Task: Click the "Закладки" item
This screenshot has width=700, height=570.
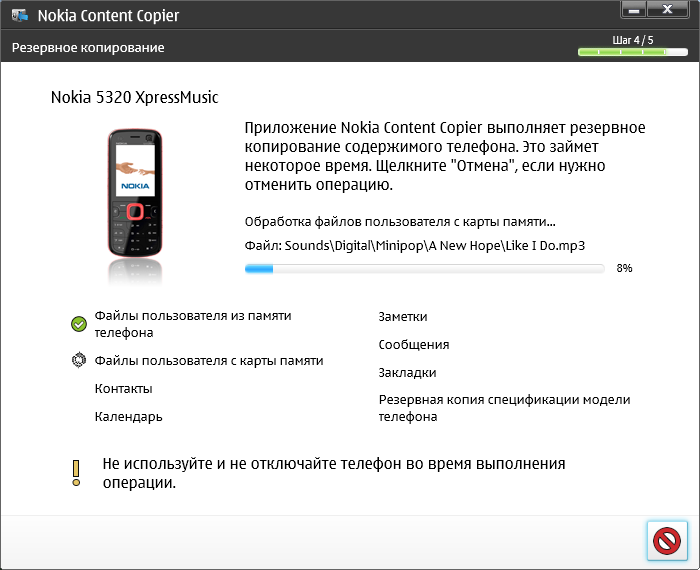Action: 407,373
